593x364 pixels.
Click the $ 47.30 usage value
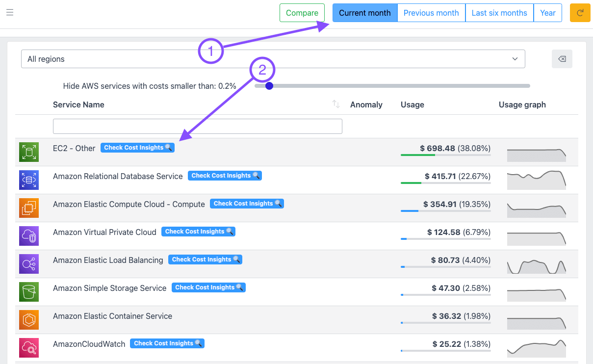(x=446, y=288)
